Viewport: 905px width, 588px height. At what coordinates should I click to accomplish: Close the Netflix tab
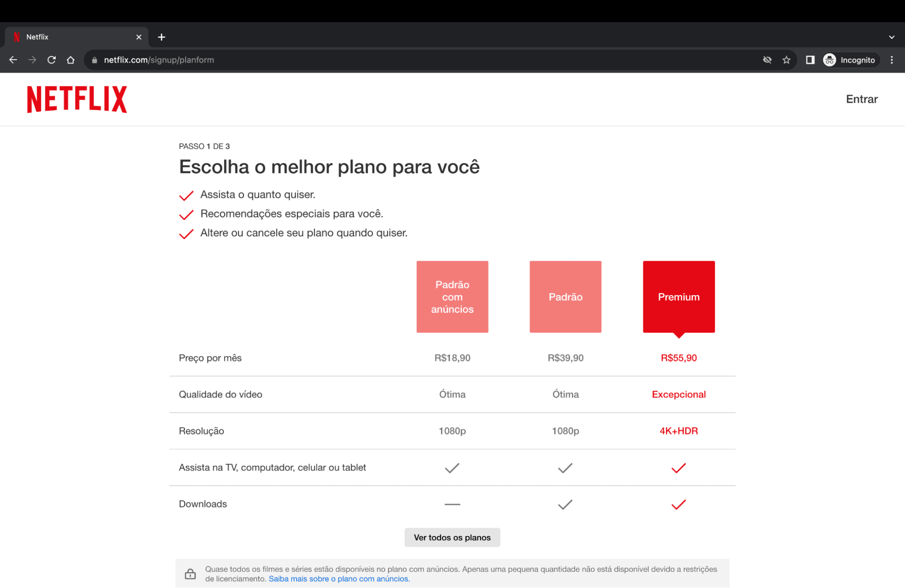[x=139, y=37]
